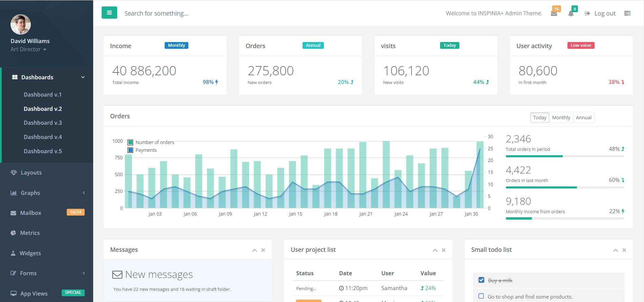
Task: Click the bolt icon next to 22%
Action: click(x=623, y=211)
